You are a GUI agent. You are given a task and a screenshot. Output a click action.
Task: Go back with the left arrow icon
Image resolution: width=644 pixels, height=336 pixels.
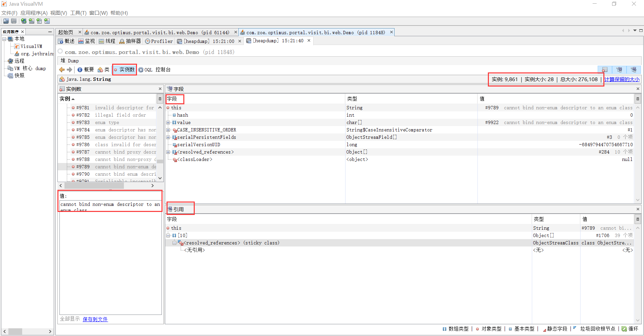62,70
